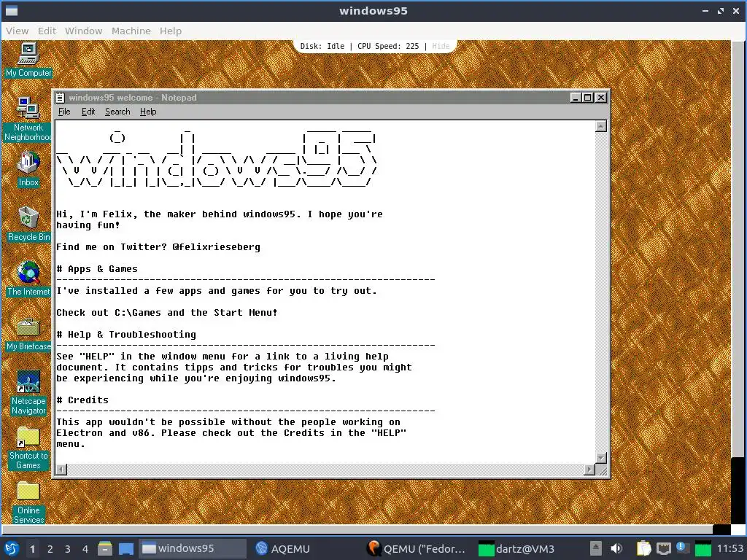The width and height of the screenshot is (747, 560).
Task: Click Notepad horizontal scrollbar right arrow
Action: click(x=589, y=470)
